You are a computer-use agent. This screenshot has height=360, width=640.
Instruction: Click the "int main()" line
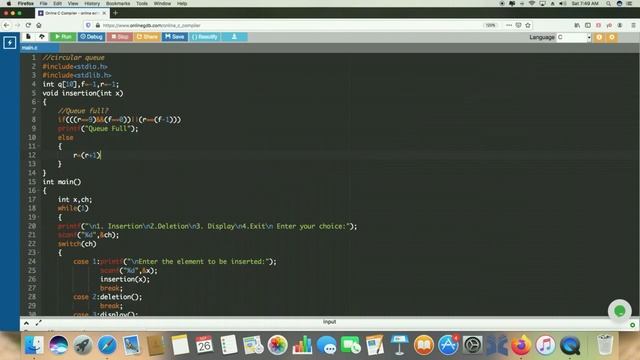pos(62,182)
